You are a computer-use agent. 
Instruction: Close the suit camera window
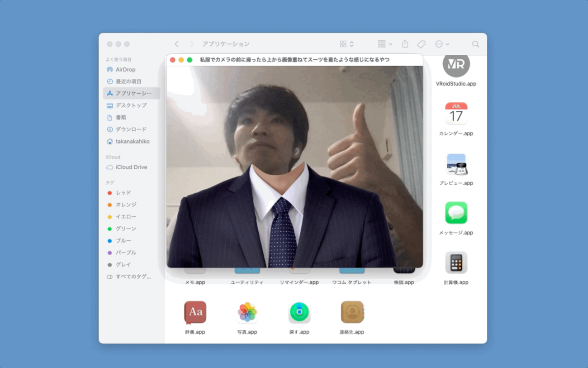172,60
